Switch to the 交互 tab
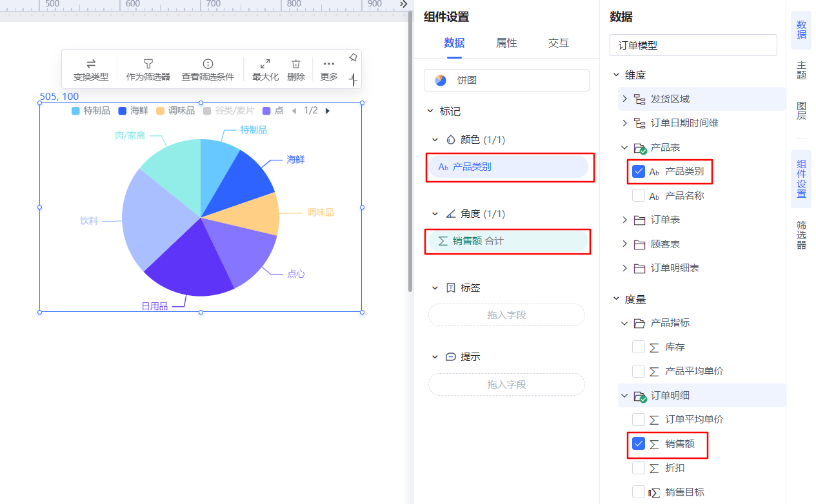The image size is (816, 504). click(559, 43)
